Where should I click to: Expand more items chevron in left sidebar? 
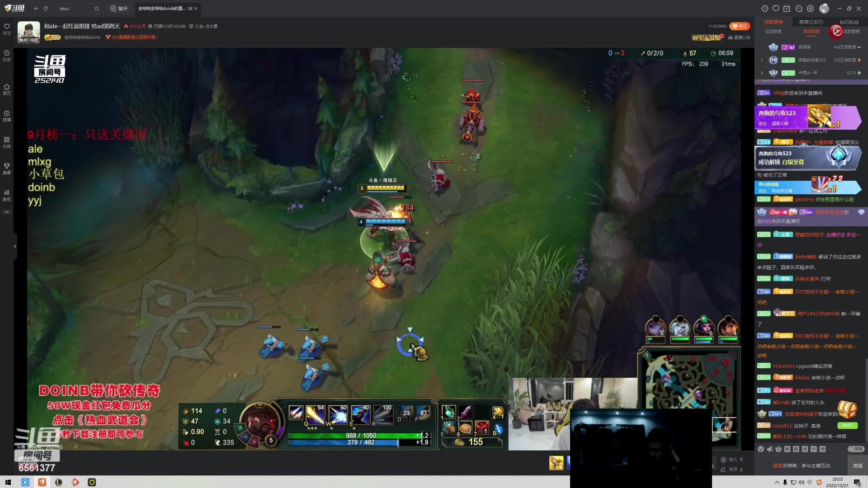[7, 212]
